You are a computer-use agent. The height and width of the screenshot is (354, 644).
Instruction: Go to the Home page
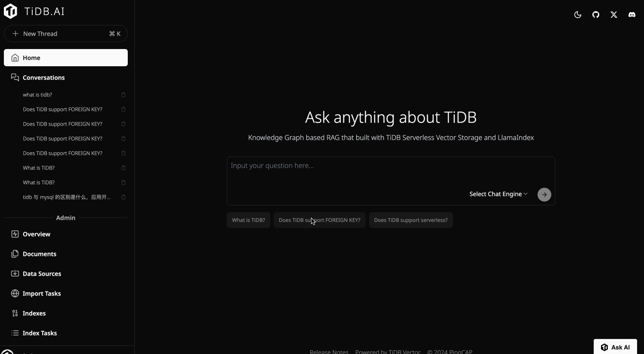point(66,58)
